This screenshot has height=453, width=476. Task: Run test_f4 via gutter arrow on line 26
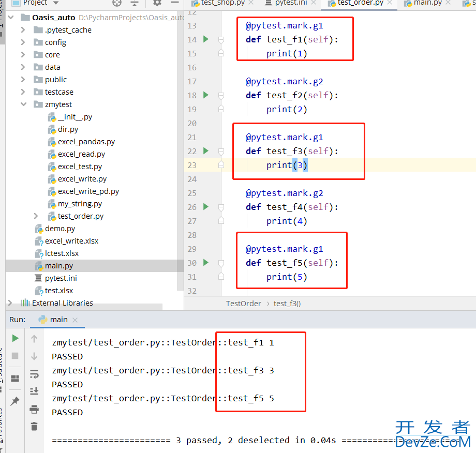[206, 207]
